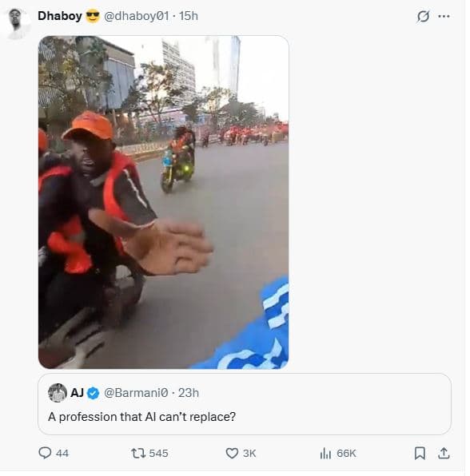Open the @dhaboy01 handle link
This screenshot has width=470, height=476.
(x=137, y=16)
